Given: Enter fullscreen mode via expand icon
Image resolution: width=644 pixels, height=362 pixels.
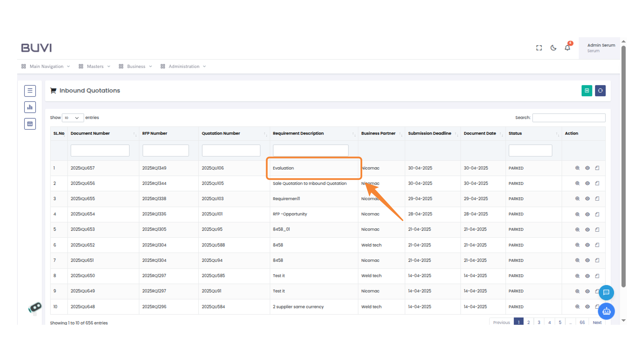Looking at the screenshot, I should click(x=539, y=48).
